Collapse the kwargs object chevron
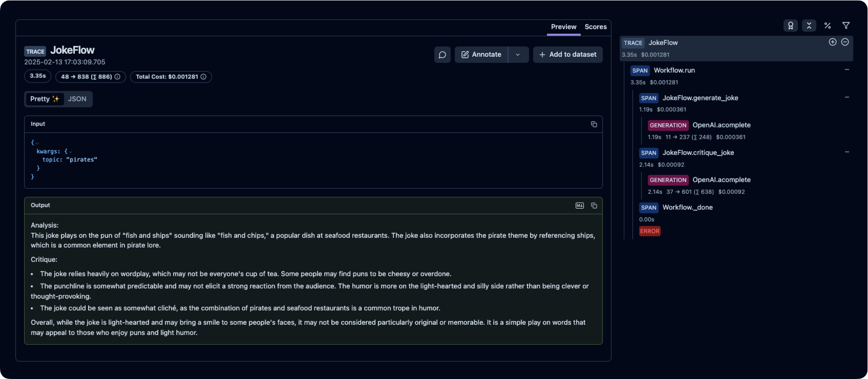This screenshot has width=868, height=379. click(71, 152)
